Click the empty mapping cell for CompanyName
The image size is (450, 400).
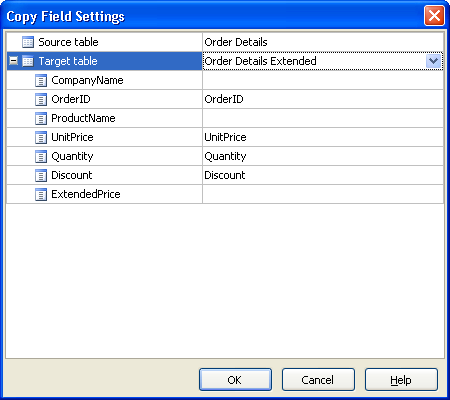[323, 80]
